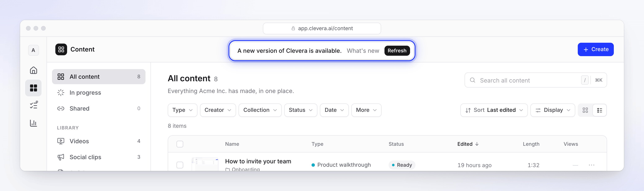Switch to grid view layout icon
This screenshot has width=644, height=191.
pyautogui.click(x=585, y=110)
